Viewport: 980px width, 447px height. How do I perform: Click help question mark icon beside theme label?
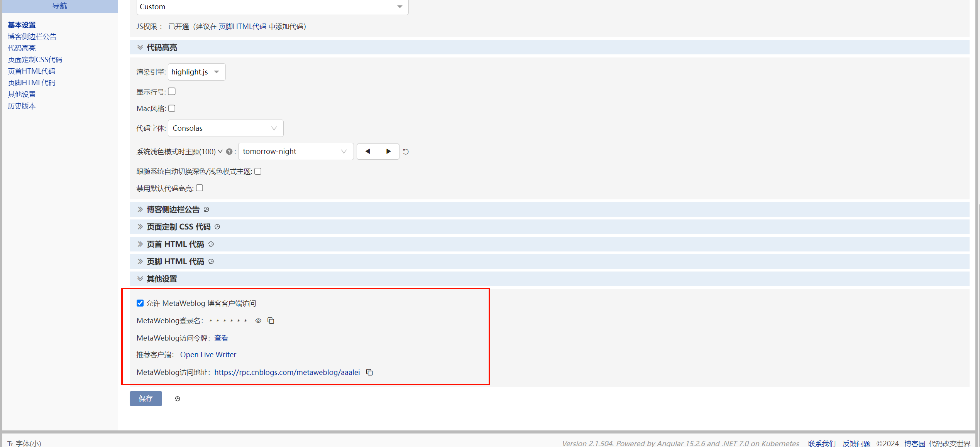coord(229,152)
